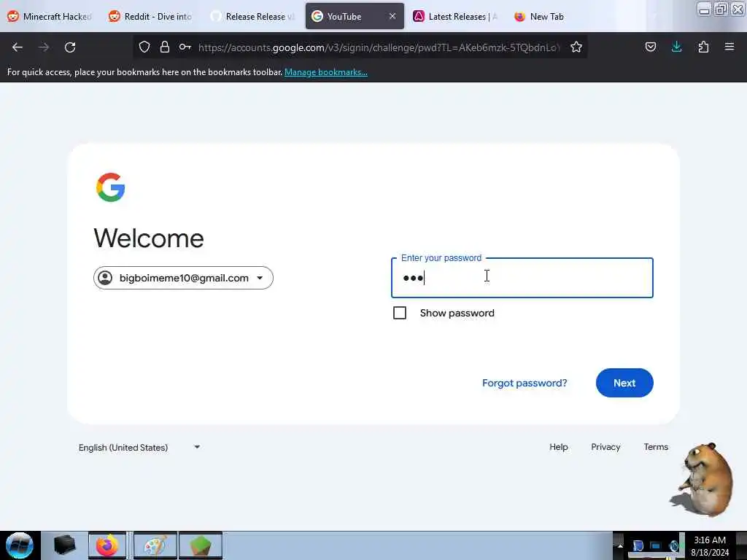Open the Manage bookmarks link
The image size is (747, 560).
click(326, 72)
